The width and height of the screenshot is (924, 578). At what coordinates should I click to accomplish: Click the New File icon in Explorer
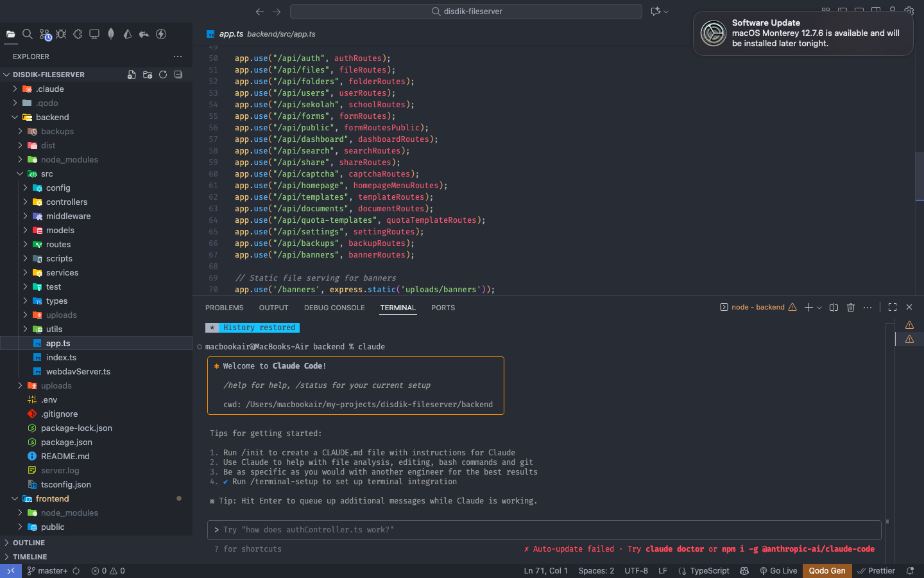[x=132, y=74]
